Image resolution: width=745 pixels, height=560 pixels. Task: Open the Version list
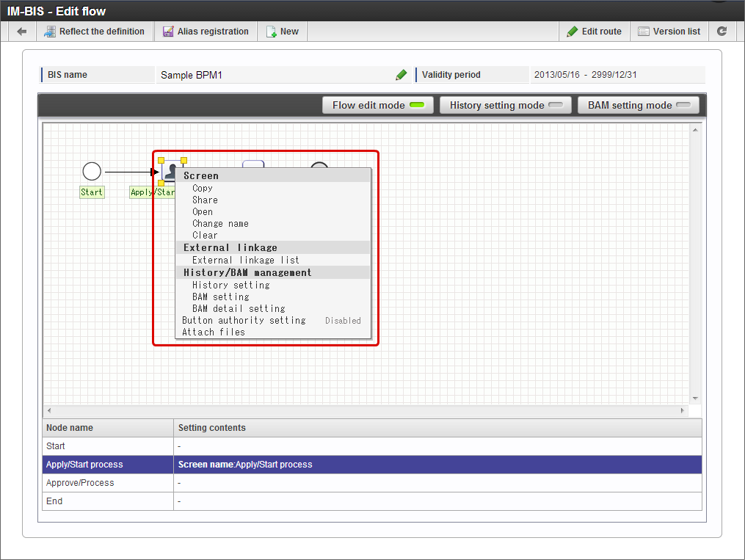pyautogui.click(x=669, y=32)
